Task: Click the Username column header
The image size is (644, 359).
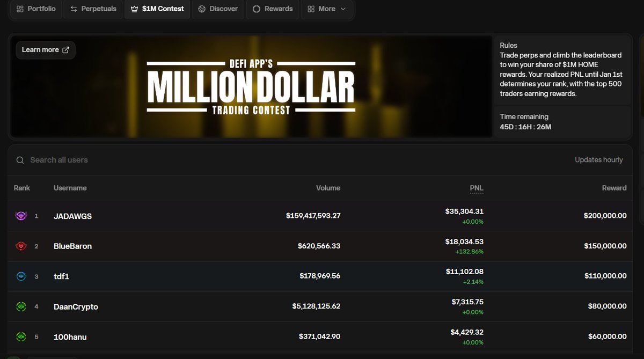Action: pyautogui.click(x=70, y=188)
